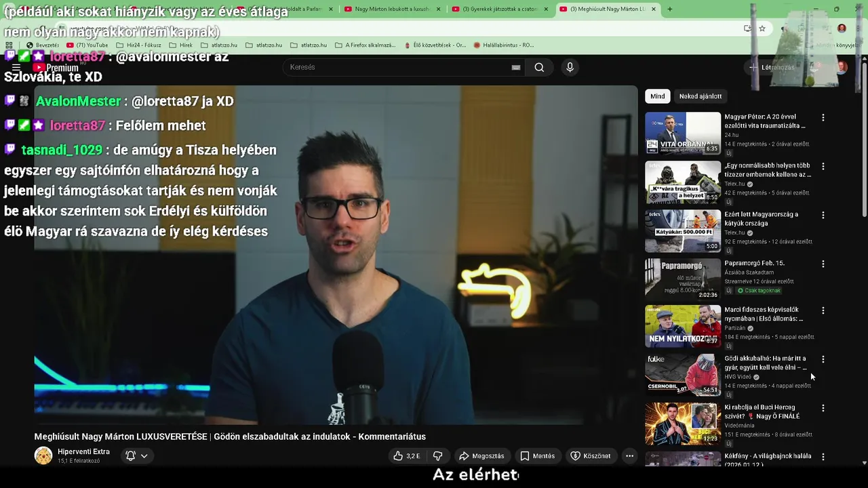Open the YouTube hamburger guide menu

(x=16, y=68)
